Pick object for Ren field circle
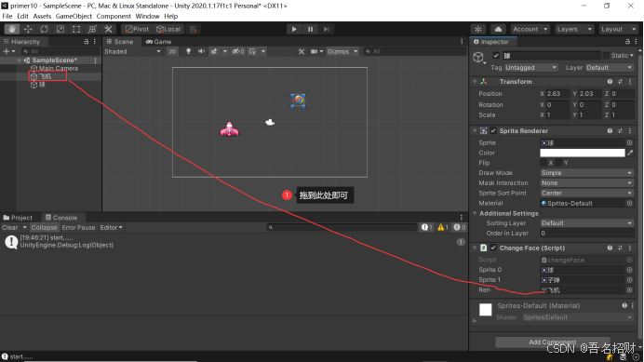Image resolution: width=644 pixels, height=362 pixels. click(x=630, y=289)
